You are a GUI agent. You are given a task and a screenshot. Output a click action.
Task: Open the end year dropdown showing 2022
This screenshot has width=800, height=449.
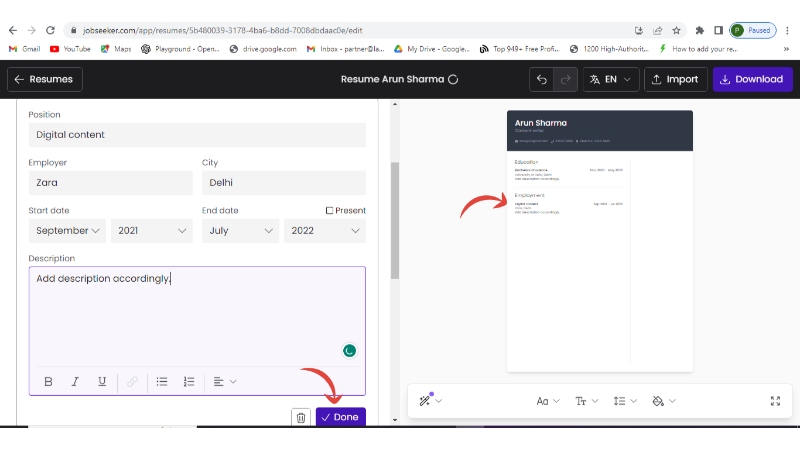[324, 231]
